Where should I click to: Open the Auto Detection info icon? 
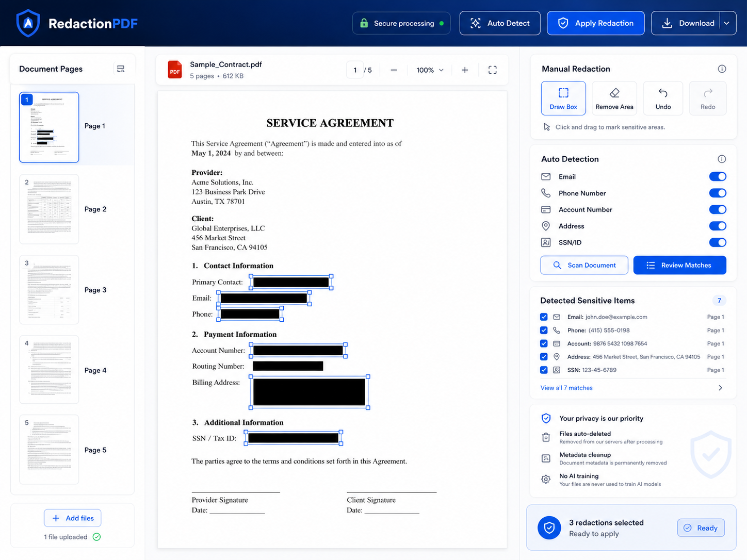pos(722,159)
